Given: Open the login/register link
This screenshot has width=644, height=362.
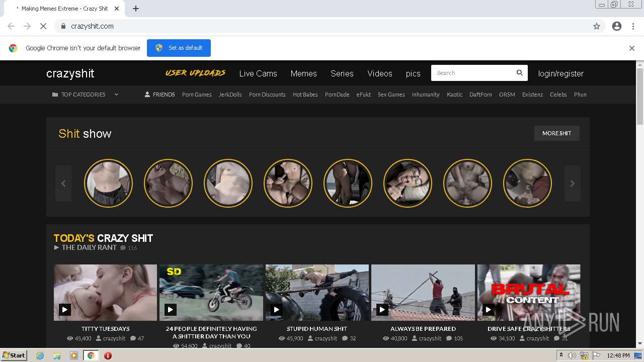Looking at the screenshot, I should click(561, 73).
